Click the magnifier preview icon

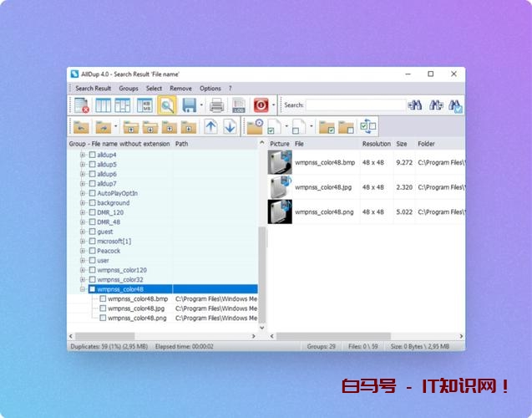(x=166, y=105)
